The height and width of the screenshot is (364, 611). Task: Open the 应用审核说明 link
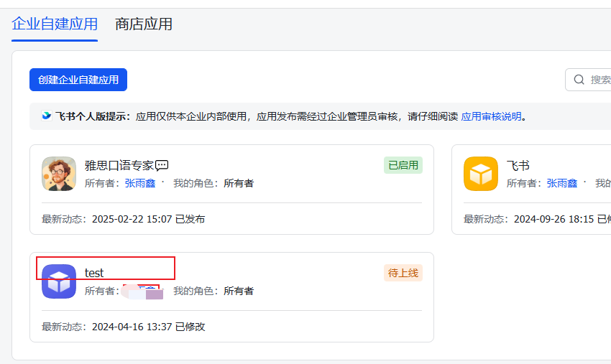tap(491, 116)
